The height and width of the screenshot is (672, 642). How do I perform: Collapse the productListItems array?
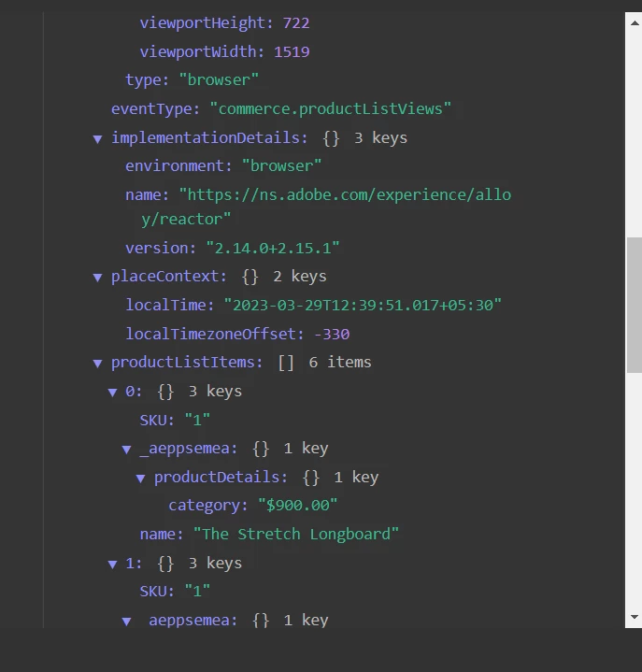pos(98,364)
